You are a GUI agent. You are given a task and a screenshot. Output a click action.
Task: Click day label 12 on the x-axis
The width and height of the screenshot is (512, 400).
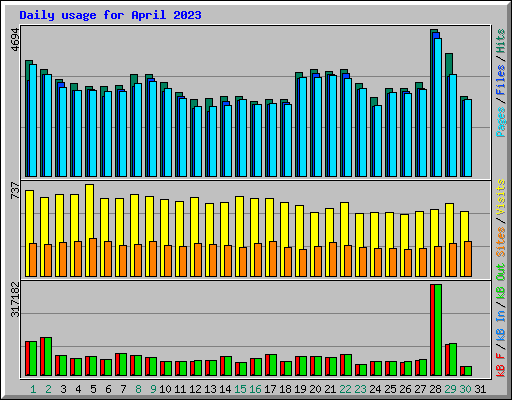coord(195,389)
